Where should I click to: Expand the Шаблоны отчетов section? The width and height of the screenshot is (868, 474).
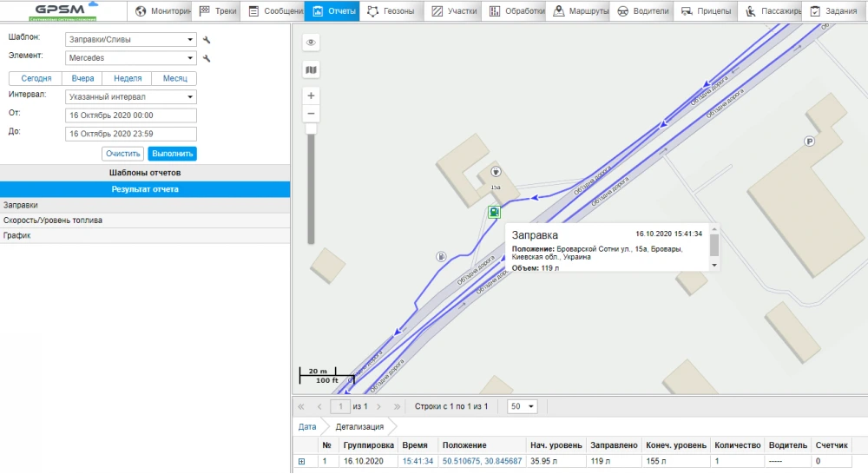(144, 172)
